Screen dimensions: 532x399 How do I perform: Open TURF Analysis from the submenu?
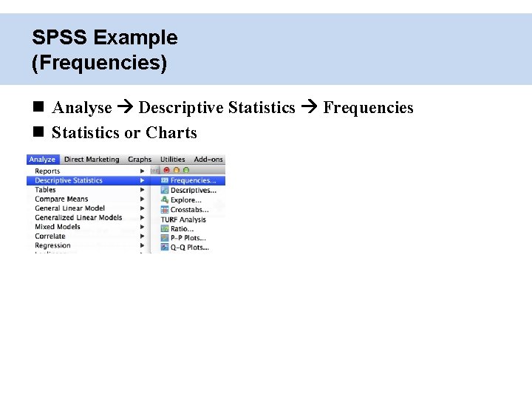[183, 219]
